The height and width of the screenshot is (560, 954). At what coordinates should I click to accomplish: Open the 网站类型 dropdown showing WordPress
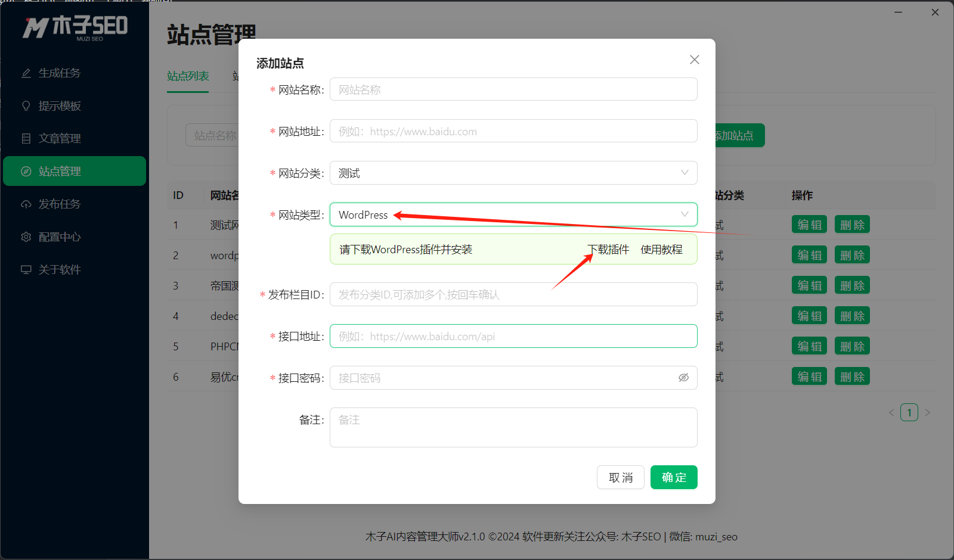tap(513, 214)
